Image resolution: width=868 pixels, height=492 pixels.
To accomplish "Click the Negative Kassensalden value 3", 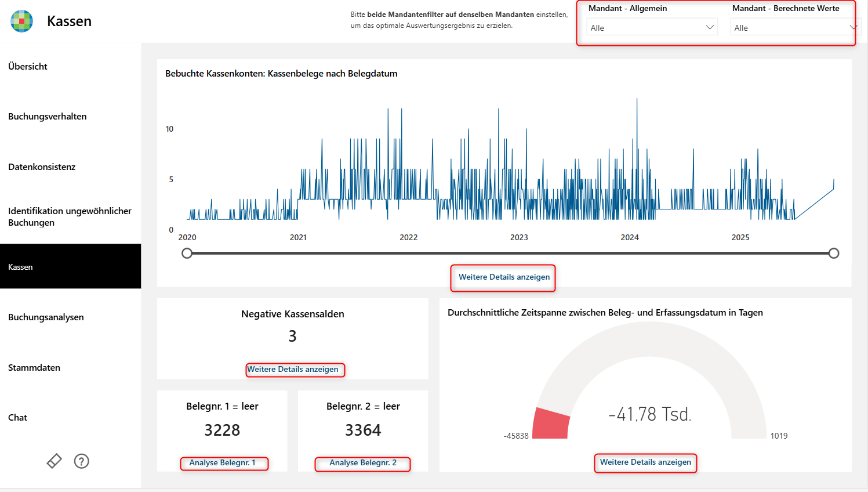I will coord(293,337).
